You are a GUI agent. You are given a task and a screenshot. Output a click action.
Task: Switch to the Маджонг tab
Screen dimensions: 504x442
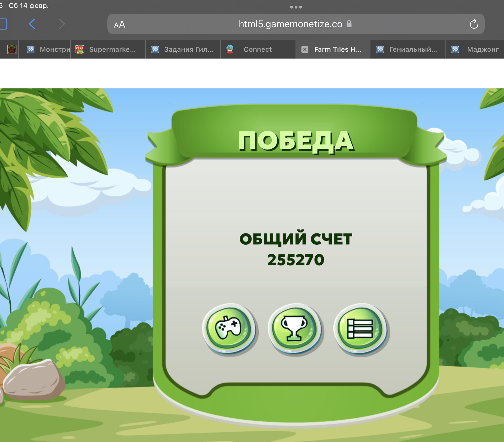[475, 49]
